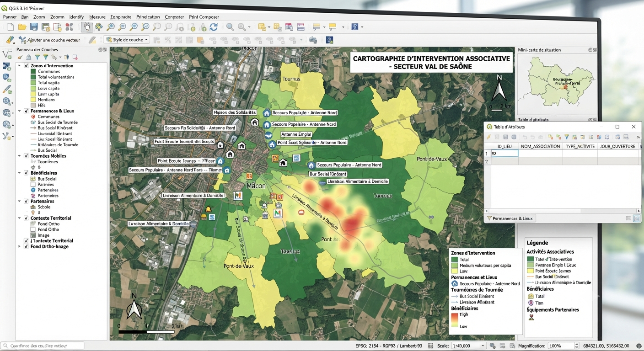Click the filter funnel icon in Table d'Attributs toolbar
The width and height of the screenshot is (644, 351).
pyautogui.click(x=567, y=137)
